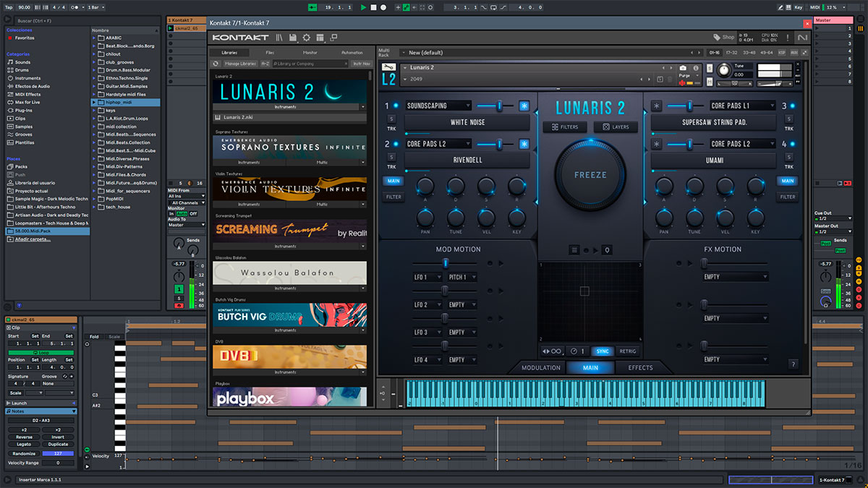The image size is (868, 488).
Task: Switch to the Monitor tab
Action: [310, 53]
